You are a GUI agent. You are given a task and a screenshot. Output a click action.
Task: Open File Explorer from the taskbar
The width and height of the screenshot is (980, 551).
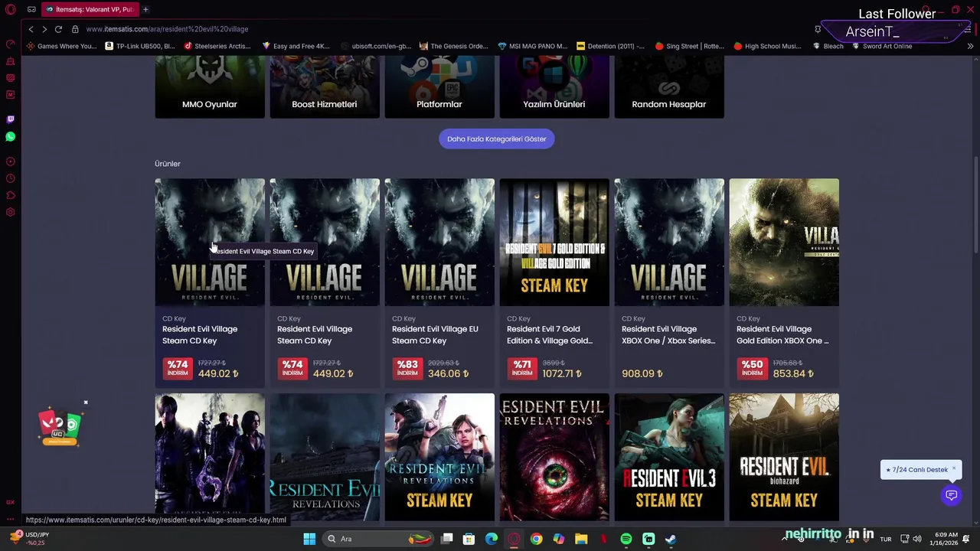[x=581, y=539]
